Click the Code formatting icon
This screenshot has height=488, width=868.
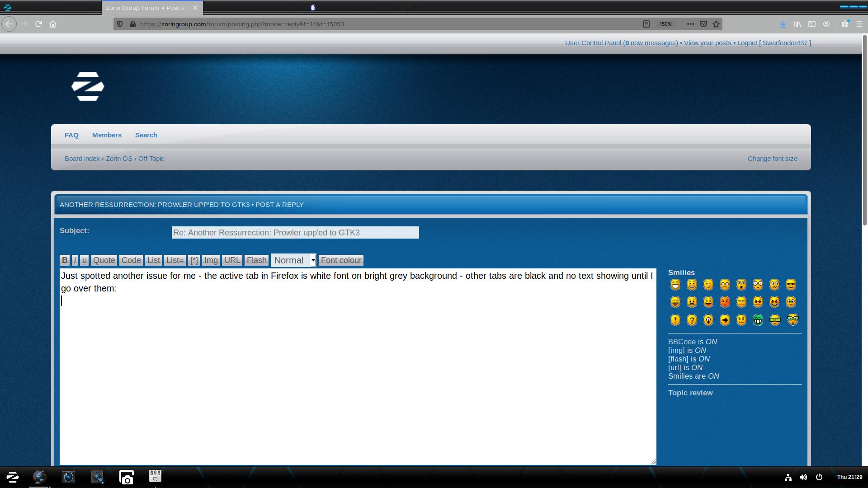click(x=130, y=260)
